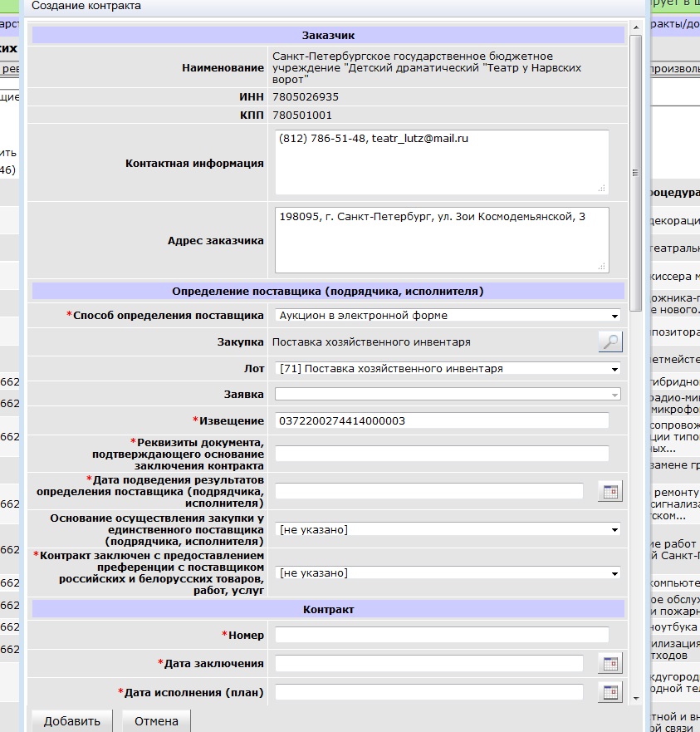The width and height of the screenshot is (700, 732).
Task: Click the Реквизиты документа input field
Action: (442, 454)
